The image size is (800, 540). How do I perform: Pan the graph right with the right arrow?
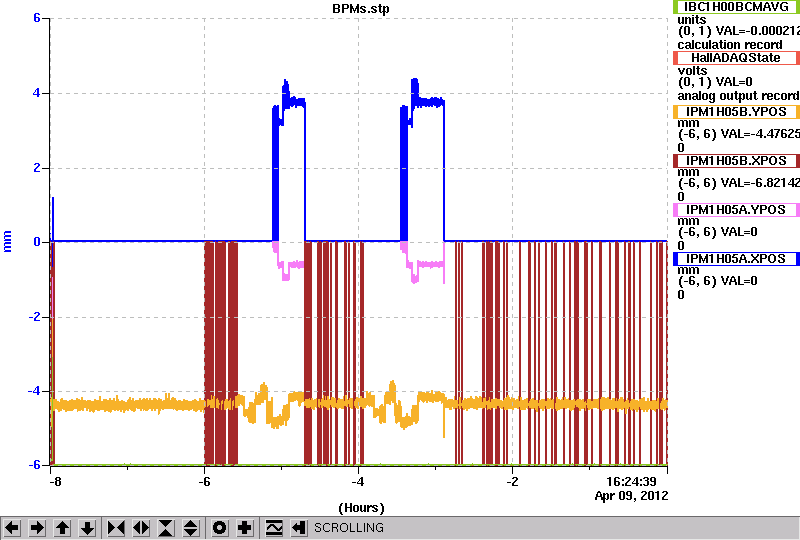37,527
